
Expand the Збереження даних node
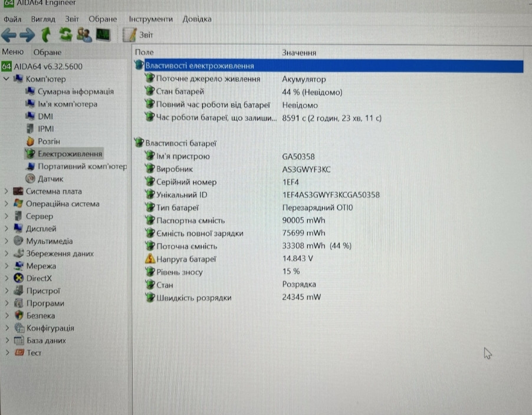(x=6, y=254)
